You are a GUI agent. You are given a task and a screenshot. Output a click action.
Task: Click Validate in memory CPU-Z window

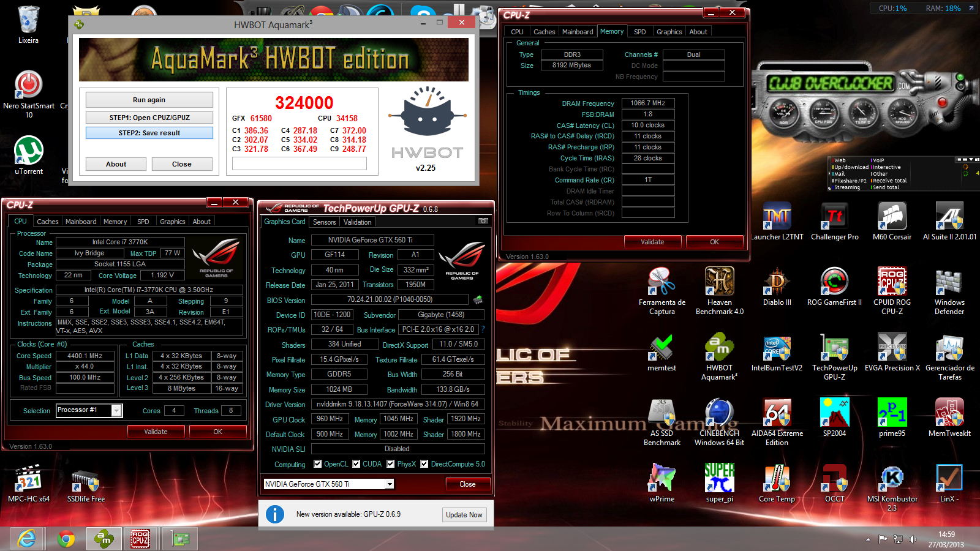(x=652, y=242)
